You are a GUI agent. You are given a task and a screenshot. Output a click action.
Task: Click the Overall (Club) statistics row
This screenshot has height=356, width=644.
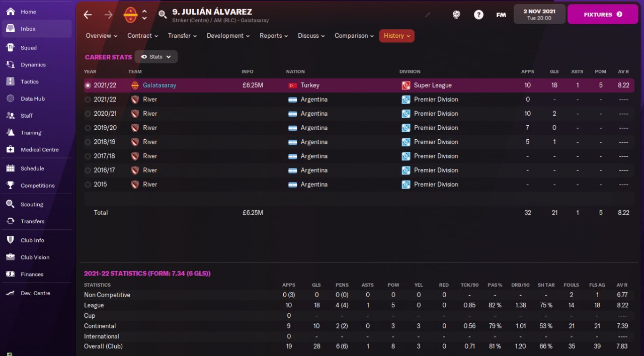pos(359,346)
